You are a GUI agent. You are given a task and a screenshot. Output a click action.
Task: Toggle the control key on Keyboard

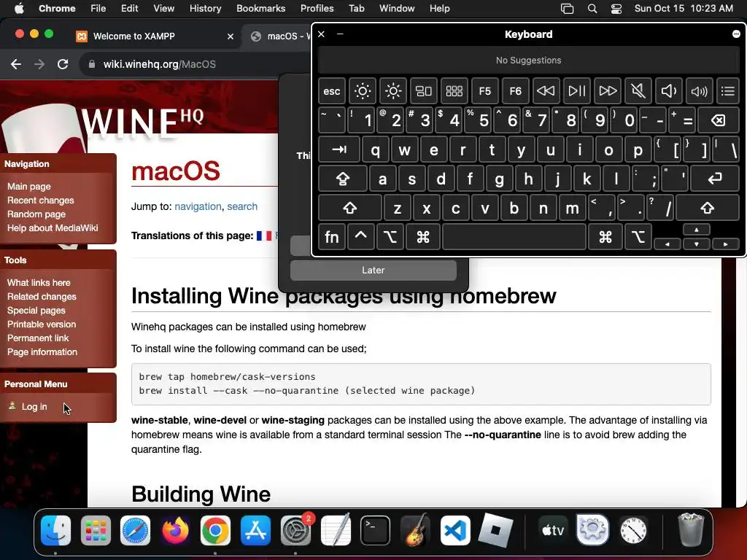coord(360,237)
